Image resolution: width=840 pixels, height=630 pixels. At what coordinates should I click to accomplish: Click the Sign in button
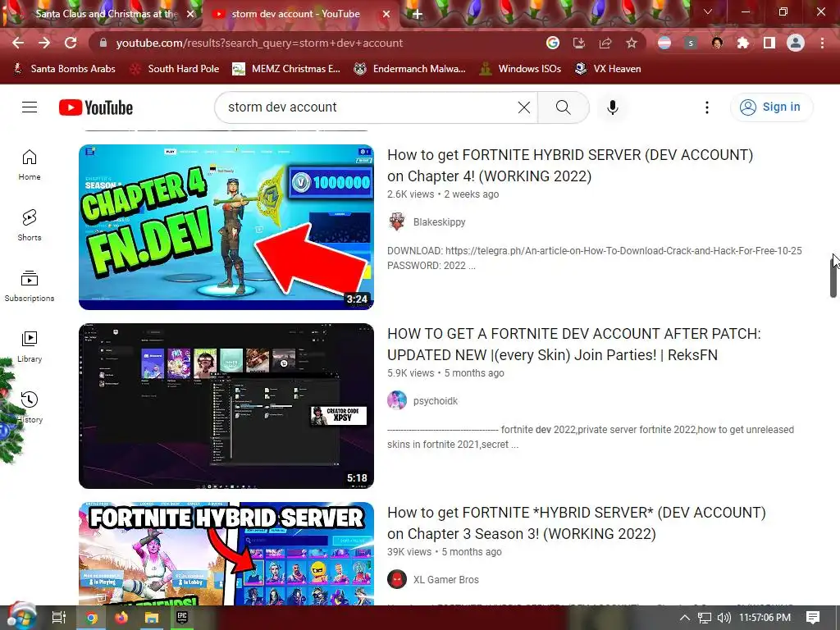(771, 107)
